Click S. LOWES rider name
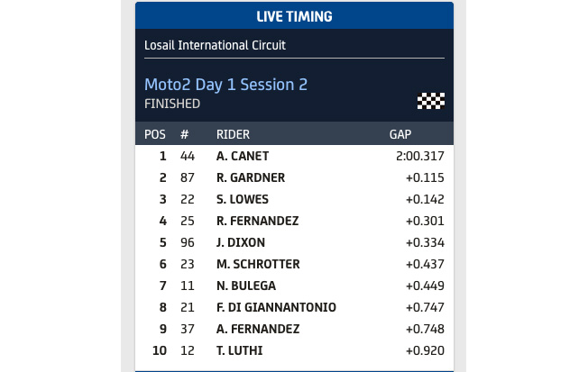Viewport: 588px width, 372px height. (243, 199)
